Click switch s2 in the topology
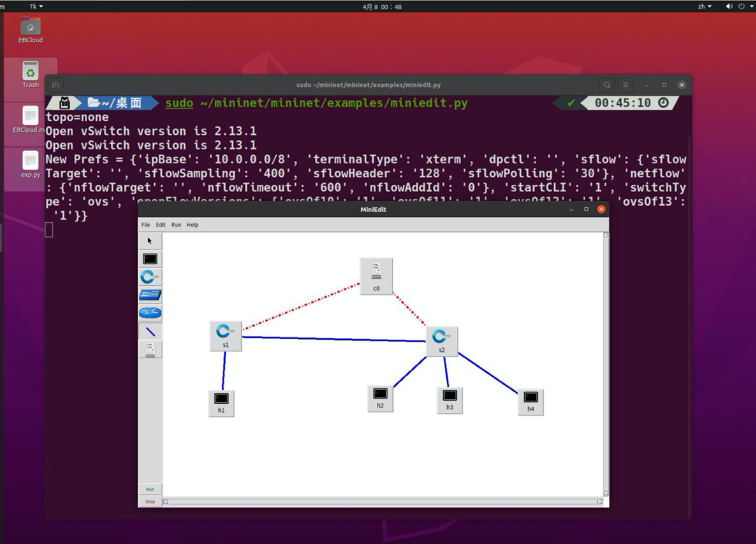Viewport: 756px width, 544px height. click(x=442, y=340)
